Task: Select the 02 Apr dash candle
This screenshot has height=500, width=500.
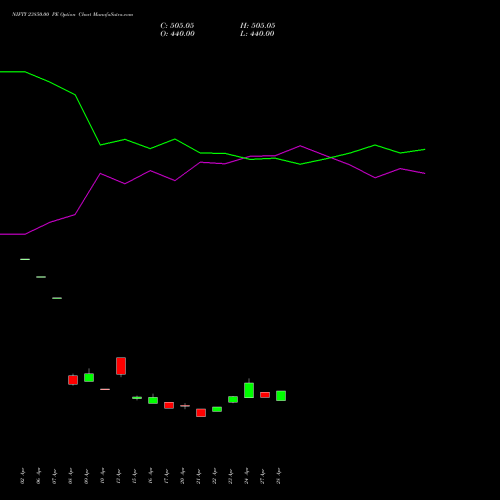Action: point(25,259)
